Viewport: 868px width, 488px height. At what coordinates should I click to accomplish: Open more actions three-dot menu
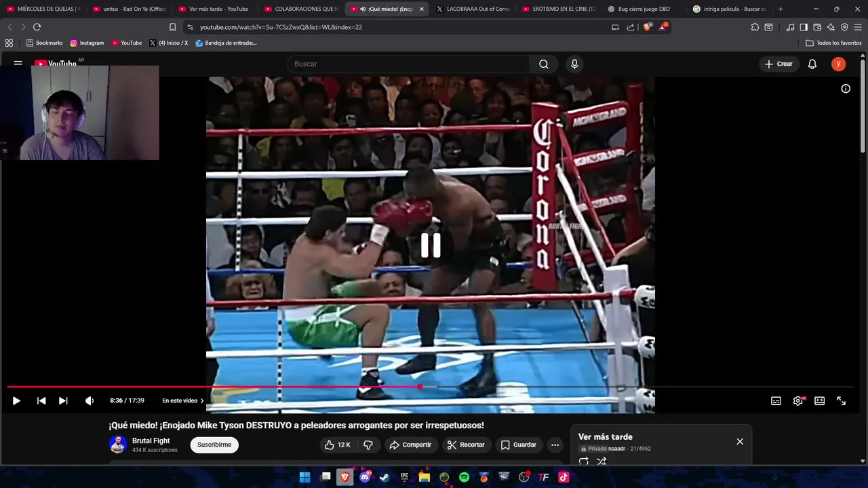[x=555, y=445]
